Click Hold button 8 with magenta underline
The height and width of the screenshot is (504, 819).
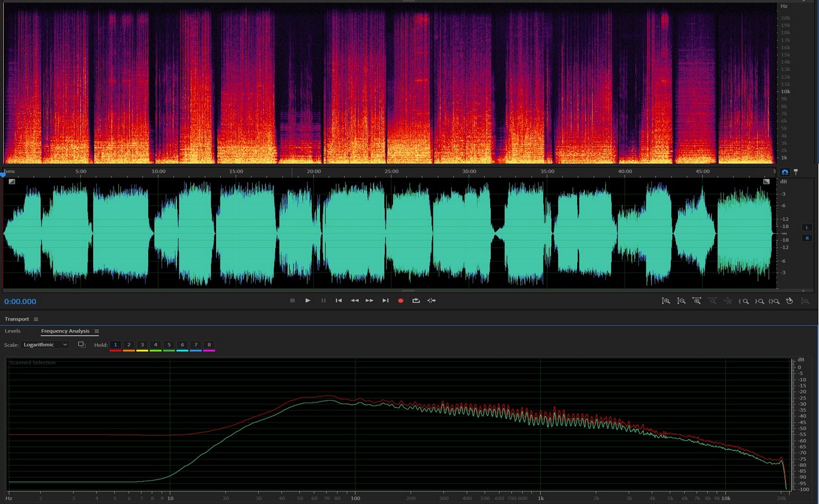click(x=209, y=345)
